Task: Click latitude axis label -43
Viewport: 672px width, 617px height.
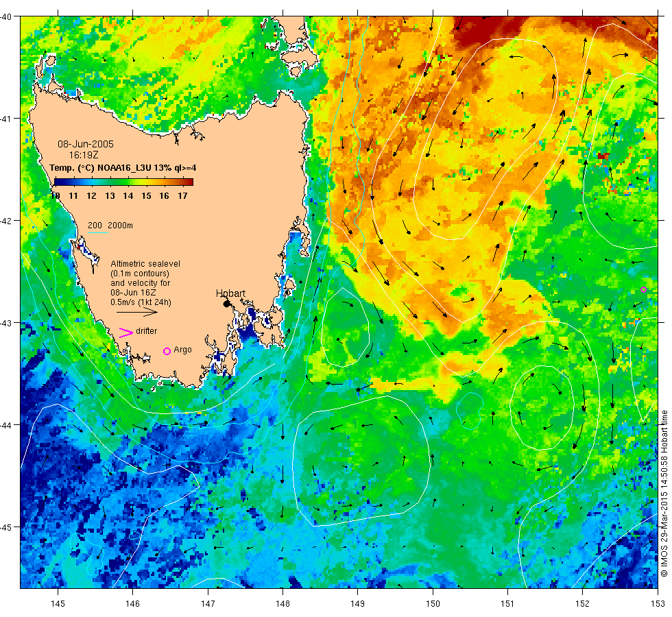Action: click(6, 323)
